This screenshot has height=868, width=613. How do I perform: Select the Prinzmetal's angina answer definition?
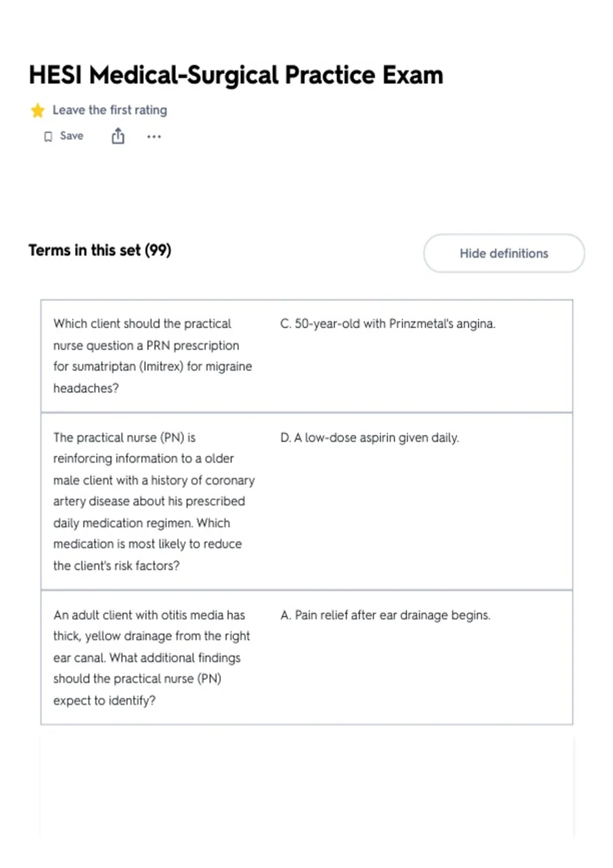[388, 324]
